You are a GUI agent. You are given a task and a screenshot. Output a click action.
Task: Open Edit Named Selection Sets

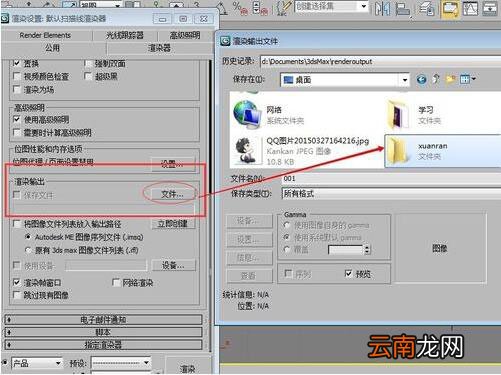[284, 7]
